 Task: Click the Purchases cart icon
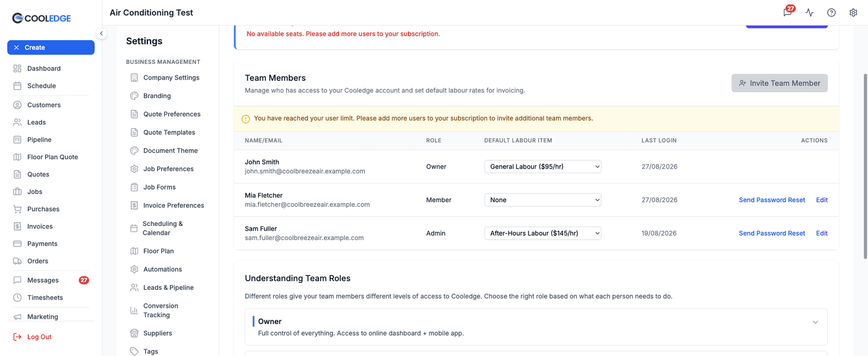17,209
